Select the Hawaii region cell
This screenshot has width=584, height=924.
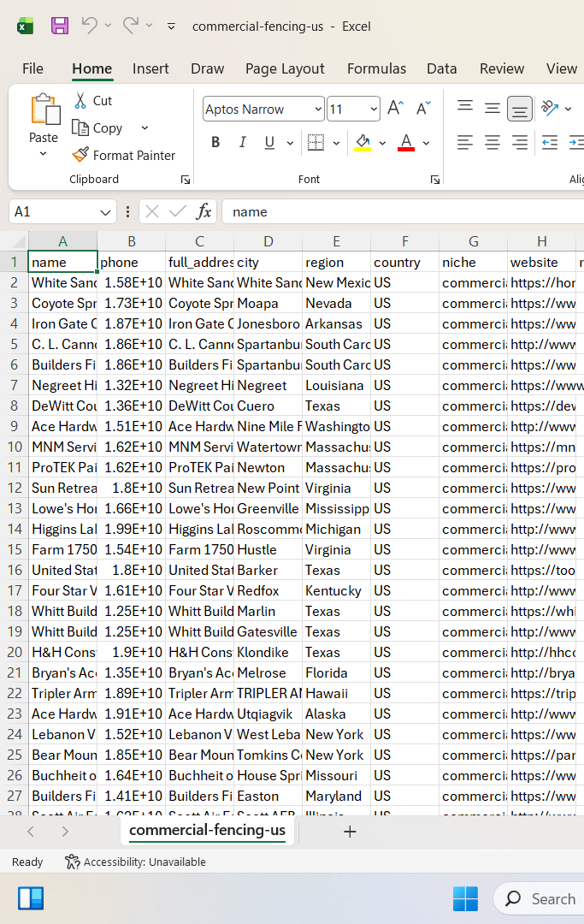pyautogui.click(x=336, y=694)
